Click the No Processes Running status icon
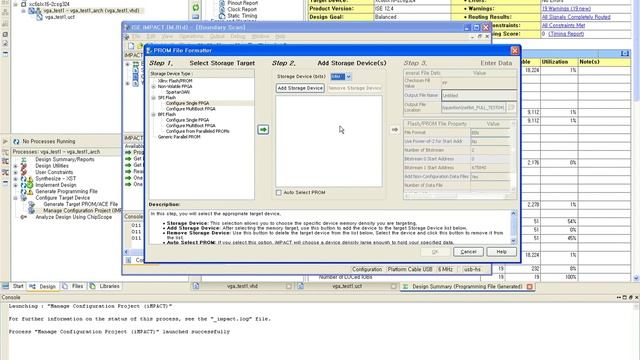Image resolution: width=640 pixels, height=360 pixels. pyautogui.click(x=16, y=141)
